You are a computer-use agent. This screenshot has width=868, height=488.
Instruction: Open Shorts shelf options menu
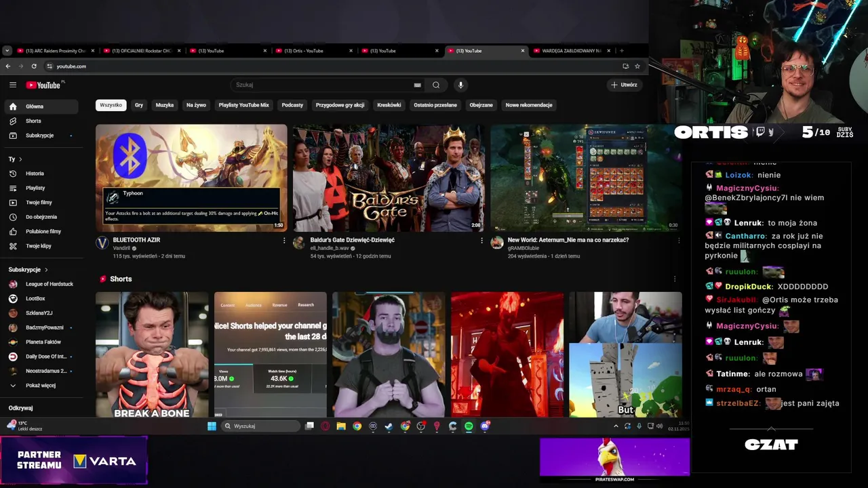click(674, 279)
